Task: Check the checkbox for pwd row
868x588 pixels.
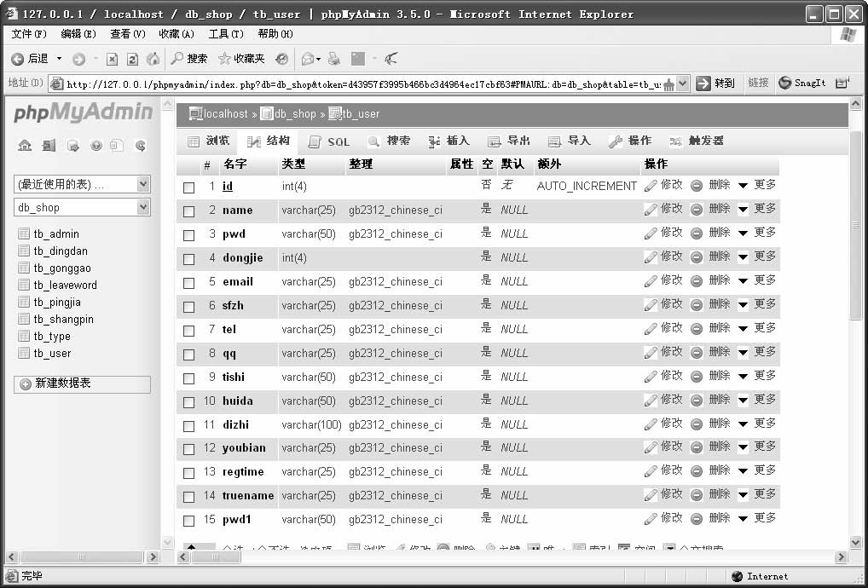Action: point(188,235)
